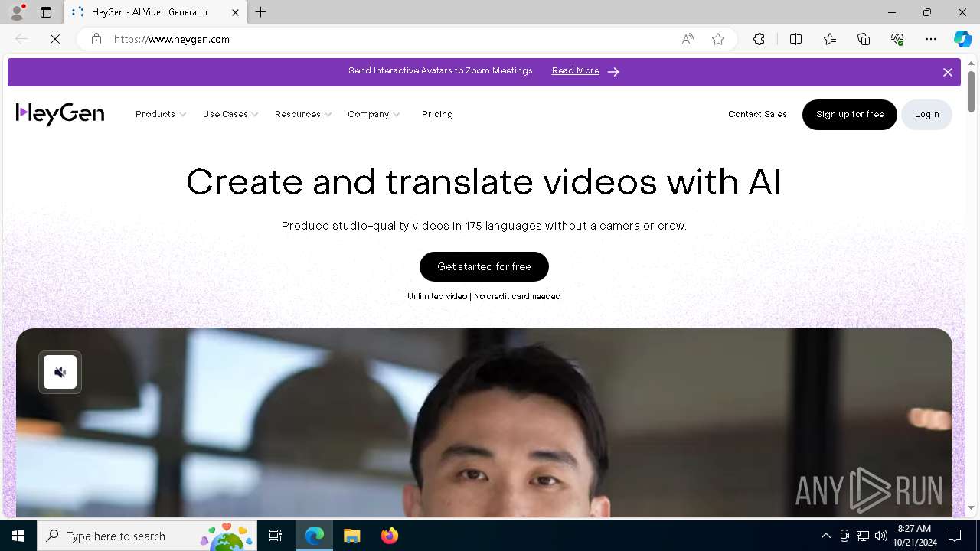Expand the Resources menu
Image resolution: width=980 pixels, height=551 pixels.
303,114
